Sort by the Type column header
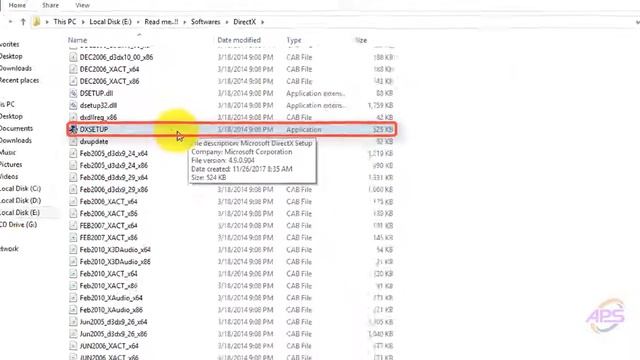Screen dimensions: 640x360 pos(294,40)
